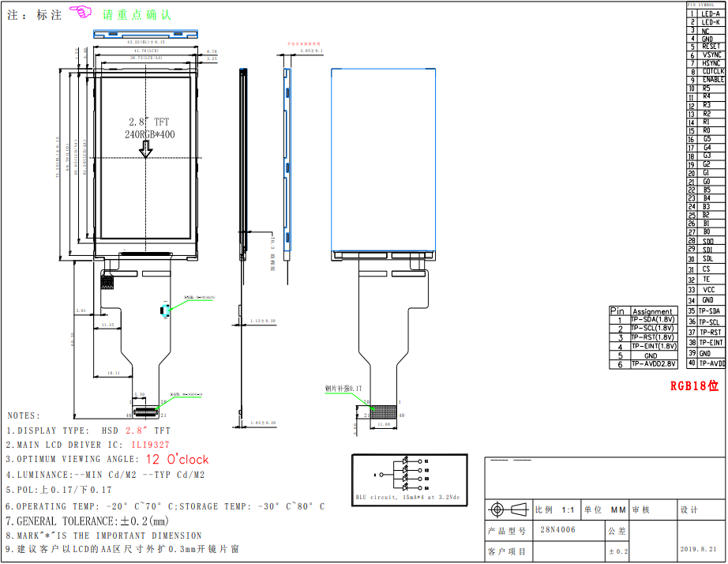
Task: Click the 16.11 FPC dimension
Action: (x=113, y=373)
